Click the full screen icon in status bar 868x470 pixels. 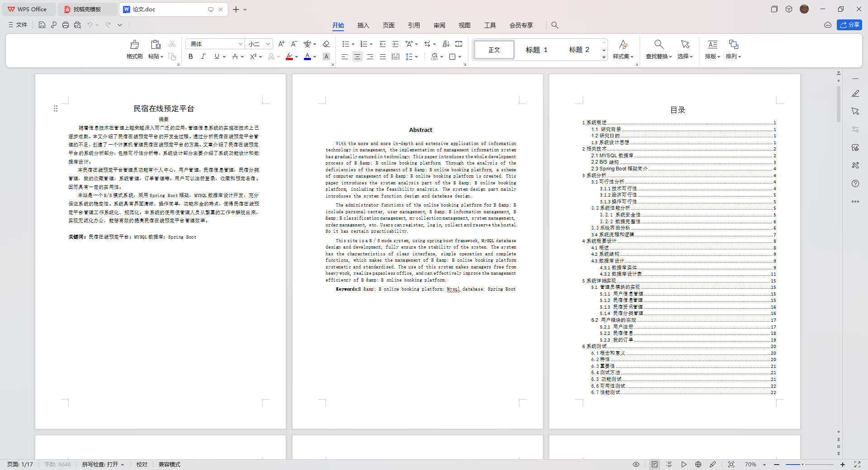[x=857, y=465]
